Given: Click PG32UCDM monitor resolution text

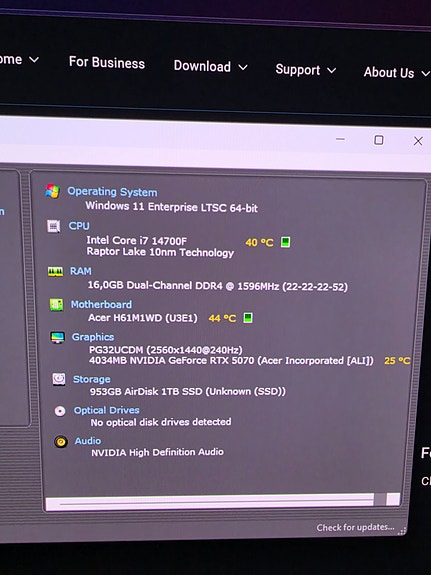Looking at the screenshot, I should [165, 350].
